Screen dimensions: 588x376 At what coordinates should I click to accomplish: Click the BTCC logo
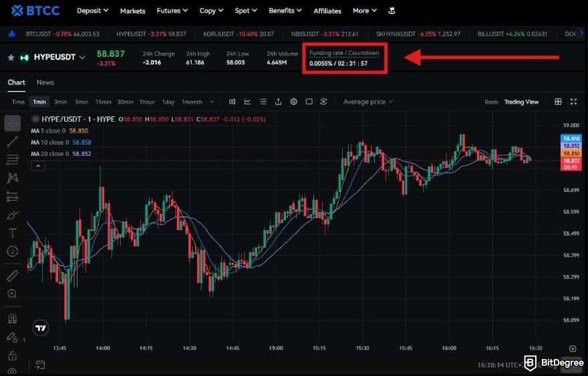tap(35, 11)
